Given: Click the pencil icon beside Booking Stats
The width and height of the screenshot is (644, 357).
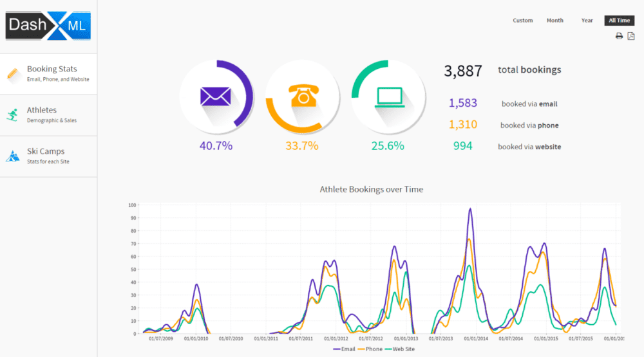Looking at the screenshot, I should pos(12,74).
